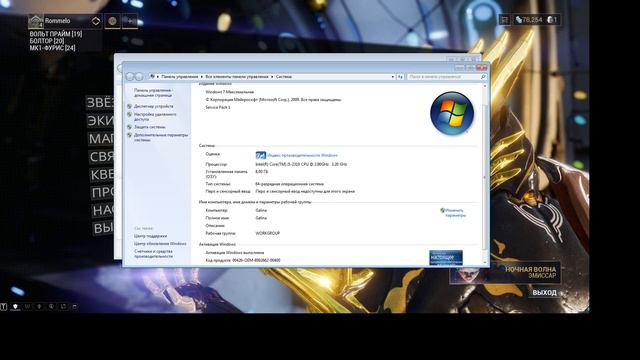Click 'Изменить параметры' link
Image resolution: width=640 pixels, height=360 pixels.
click(455, 213)
